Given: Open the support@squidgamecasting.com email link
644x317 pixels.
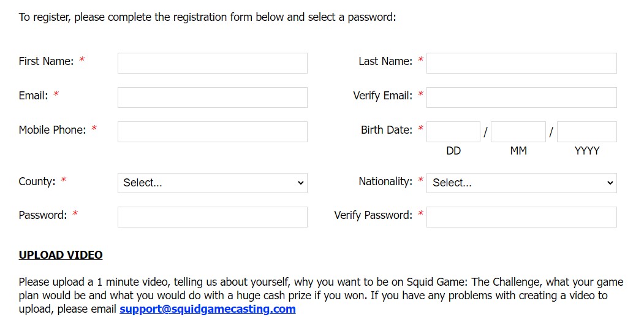Looking at the screenshot, I should coord(207,309).
